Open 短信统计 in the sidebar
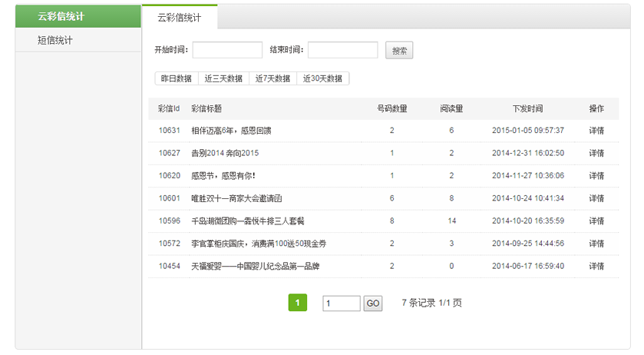This screenshot has width=644, height=355. [x=78, y=40]
